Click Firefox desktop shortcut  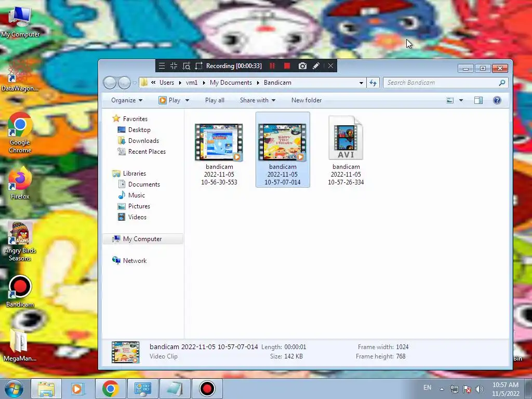(x=20, y=183)
